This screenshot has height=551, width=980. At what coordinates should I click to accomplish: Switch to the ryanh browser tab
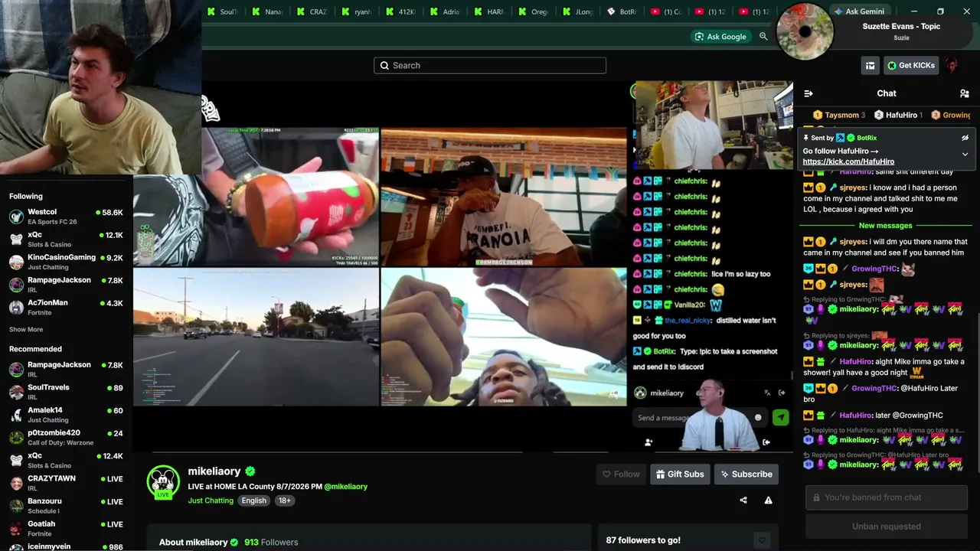[x=356, y=11]
